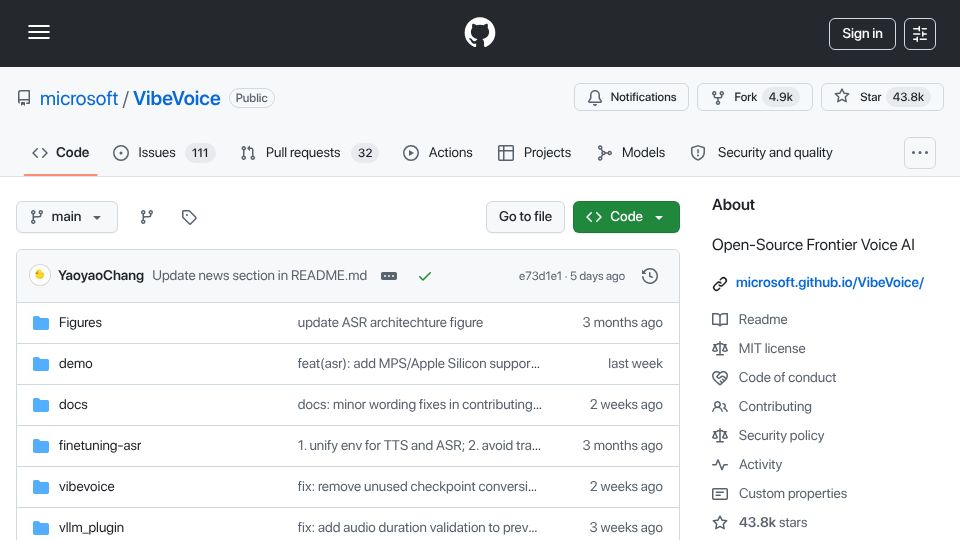Open the Models tab
Image resolution: width=960 pixels, height=540 pixels.
click(631, 152)
